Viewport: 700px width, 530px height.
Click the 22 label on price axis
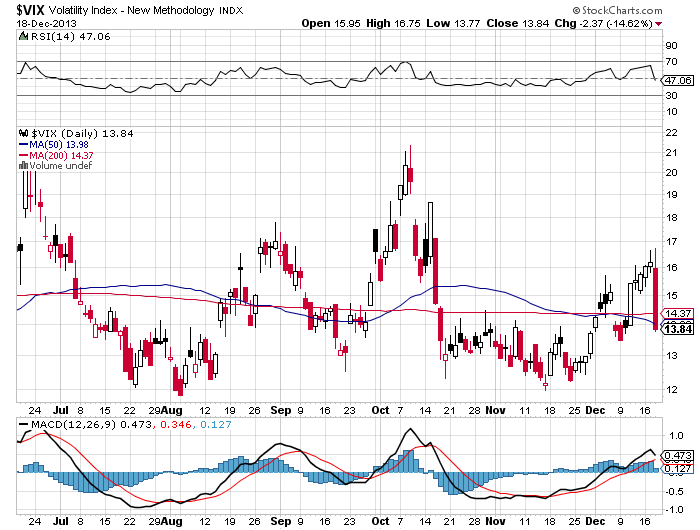671,133
